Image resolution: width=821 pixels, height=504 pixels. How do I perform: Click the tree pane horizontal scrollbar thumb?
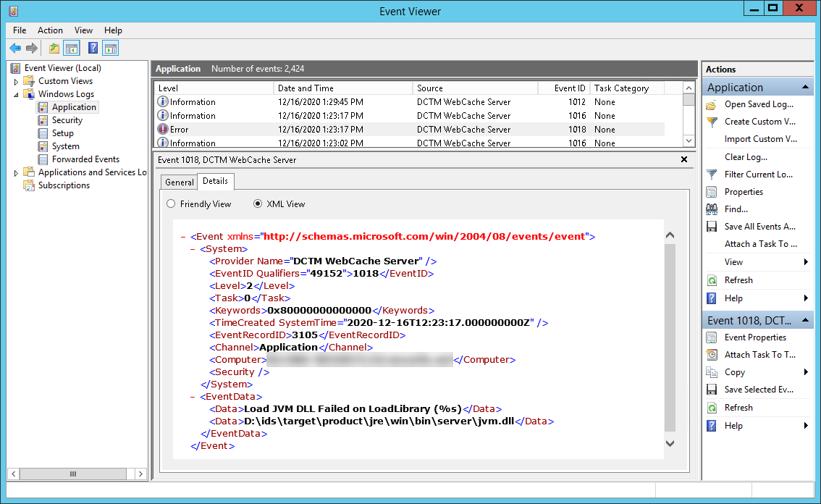tap(73, 474)
